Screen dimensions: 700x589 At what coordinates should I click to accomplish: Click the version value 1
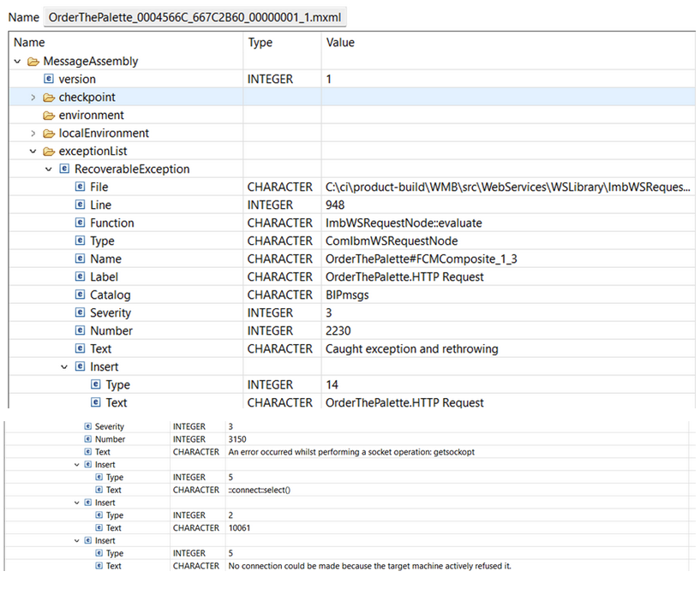[x=328, y=79]
